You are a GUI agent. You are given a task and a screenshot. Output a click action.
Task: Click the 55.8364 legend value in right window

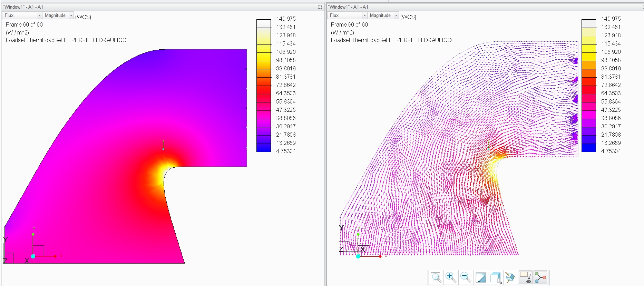(x=611, y=101)
